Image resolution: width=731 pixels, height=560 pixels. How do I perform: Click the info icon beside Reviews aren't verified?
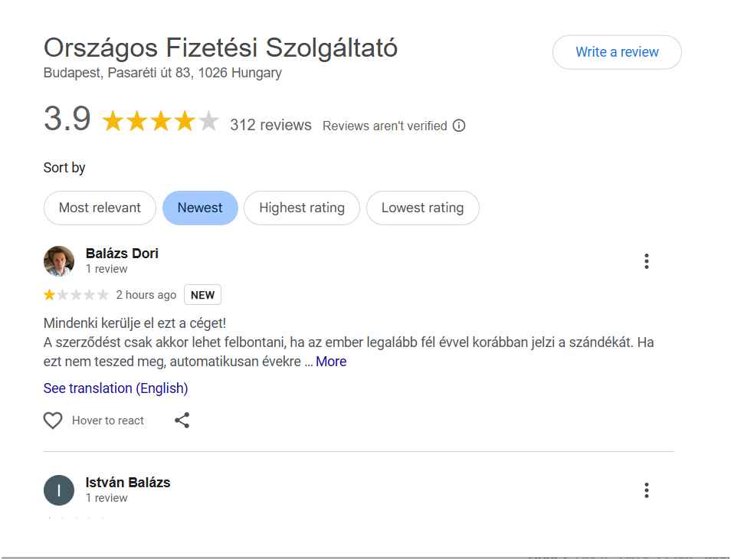459,126
